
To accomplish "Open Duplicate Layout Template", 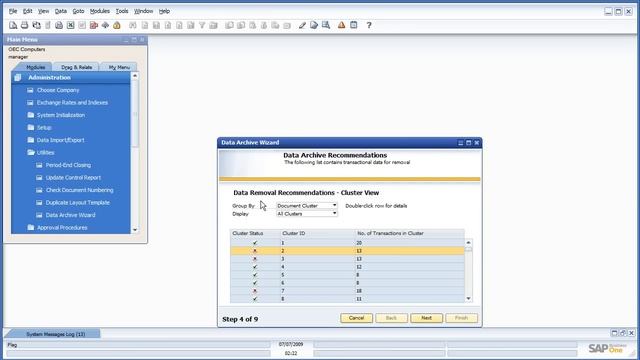I will tap(78, 203).
